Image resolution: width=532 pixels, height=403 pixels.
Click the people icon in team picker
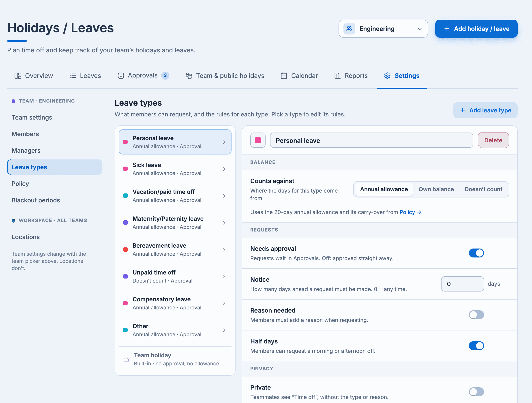point(349,29)
